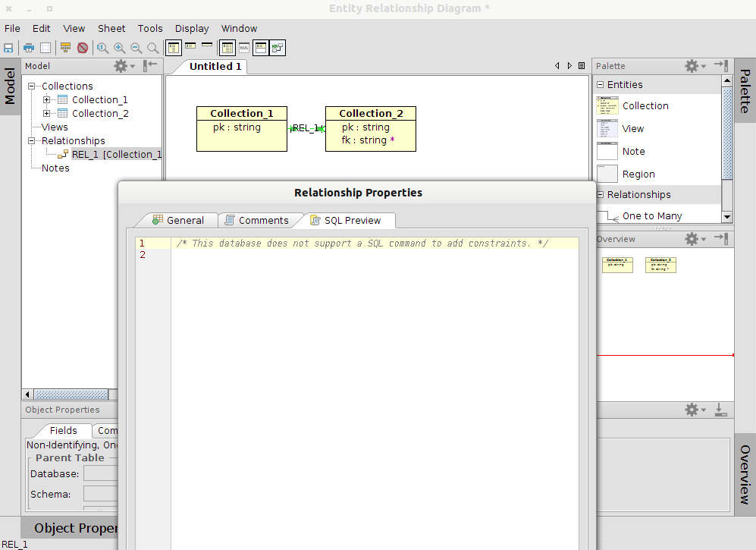This screenshot has height=550, width=756.
Task: Click the red prohibited circle toolbar icon
Action: pyautogui.click(x=83, y=48)
